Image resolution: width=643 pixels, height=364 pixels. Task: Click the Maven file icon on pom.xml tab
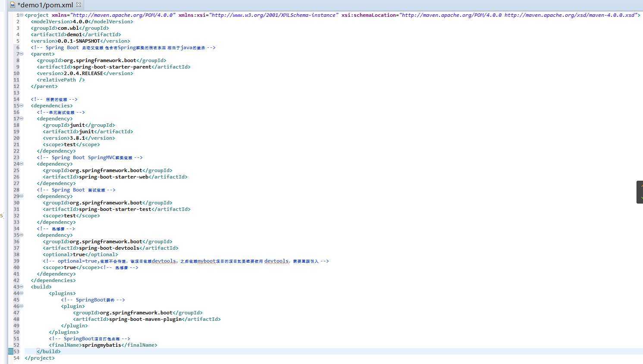pyautogui.click(x=13, y=5)
